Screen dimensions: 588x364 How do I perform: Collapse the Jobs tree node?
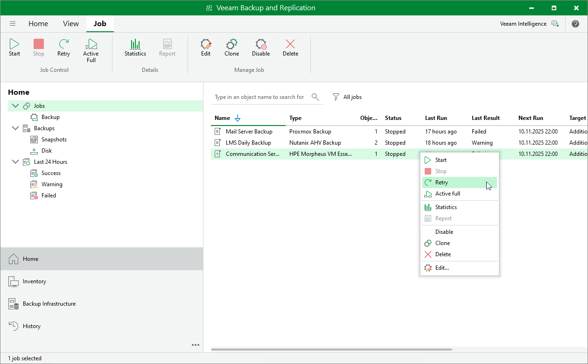point(15,106)
